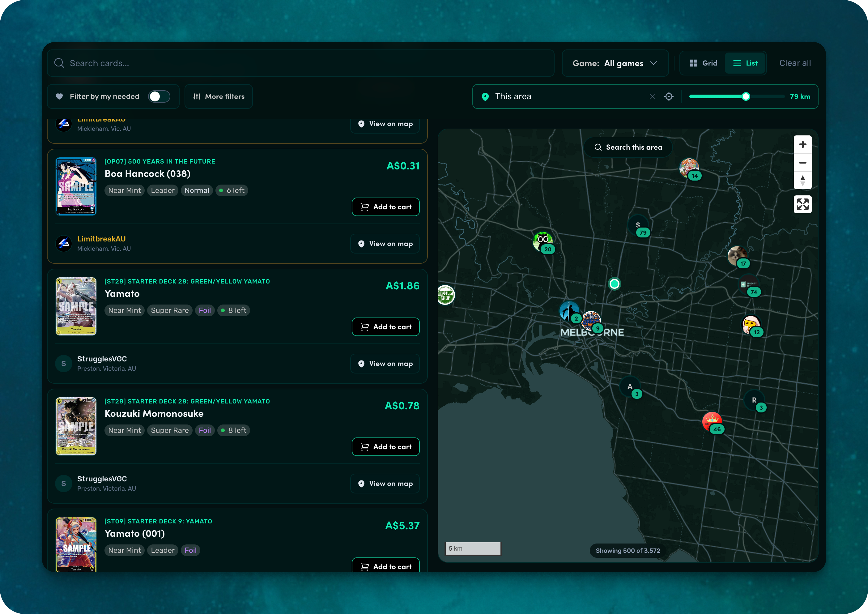Add Boa Hancock (038) to cart

[x=385, y=207]
